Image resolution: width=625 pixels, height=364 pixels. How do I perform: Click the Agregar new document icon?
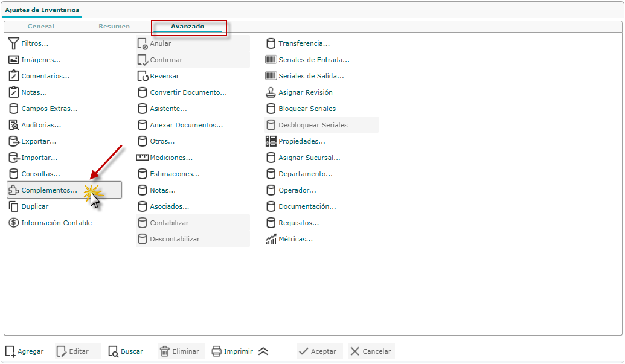pos(10,351)
